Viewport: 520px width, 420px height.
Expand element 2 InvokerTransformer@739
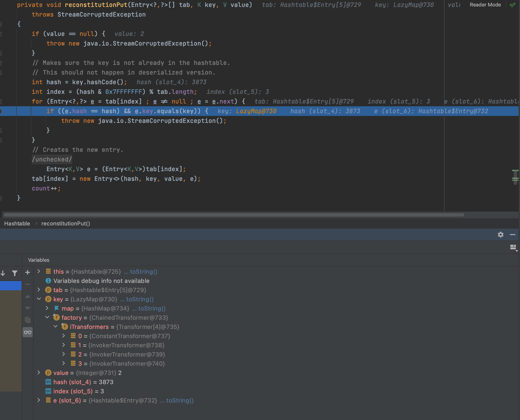64,354
